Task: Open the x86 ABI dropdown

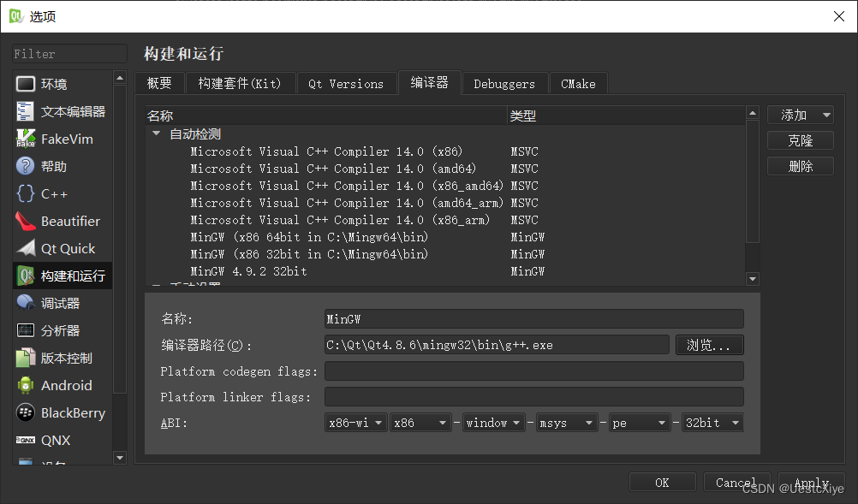Action: point(420,423)
